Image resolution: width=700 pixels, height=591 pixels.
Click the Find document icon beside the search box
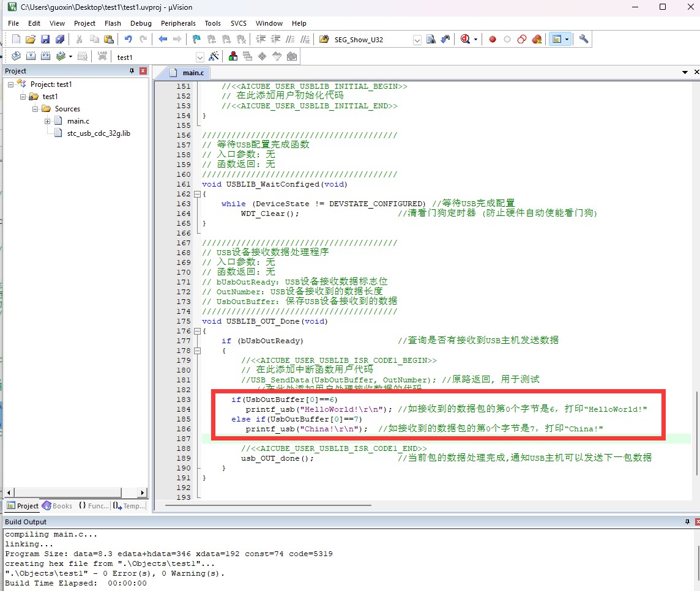[x=431, y=39]
